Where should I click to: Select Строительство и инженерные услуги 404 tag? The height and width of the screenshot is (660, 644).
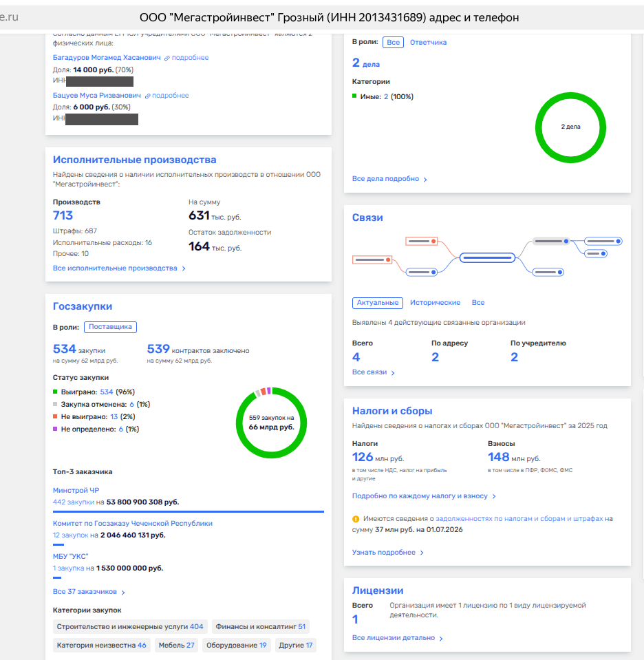pos(129,627)
